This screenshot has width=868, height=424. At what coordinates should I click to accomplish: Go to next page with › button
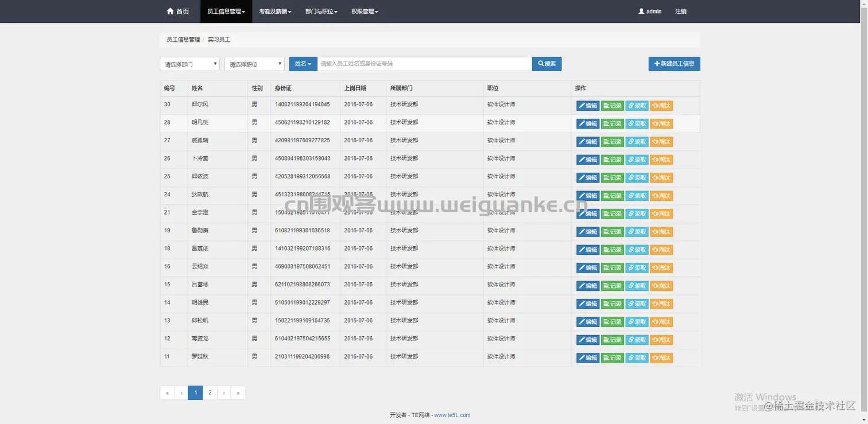pyautogui.click(x=224, y=392)
